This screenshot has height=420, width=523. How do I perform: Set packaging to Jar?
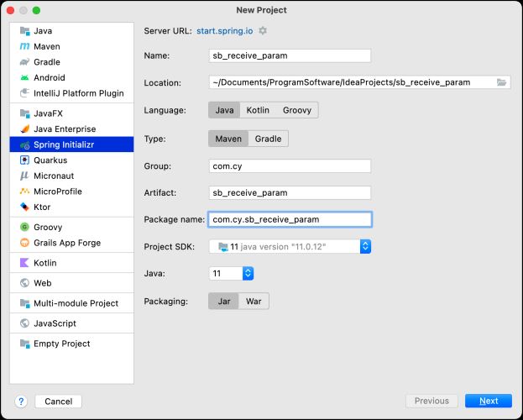pos(224,302)
